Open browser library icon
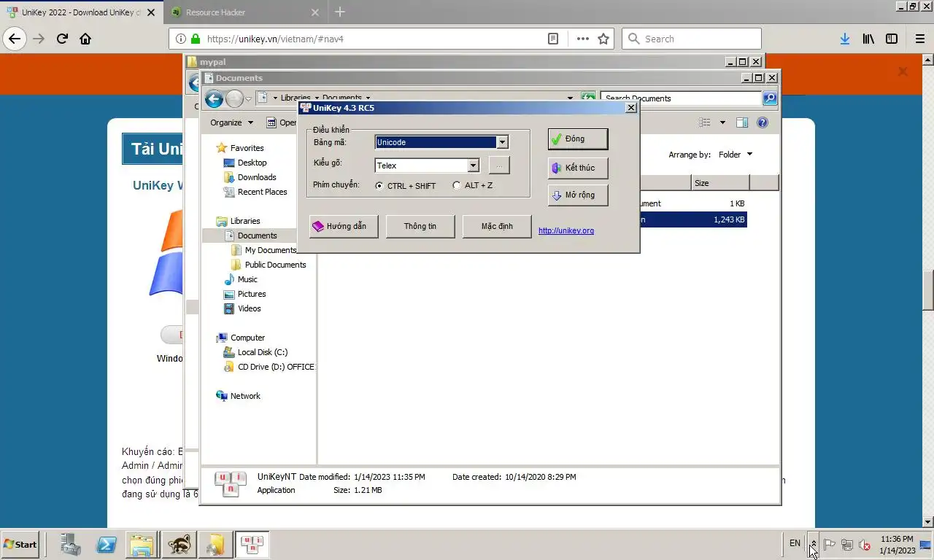This screenshot has width=934, height=560. tap(868, 39)
